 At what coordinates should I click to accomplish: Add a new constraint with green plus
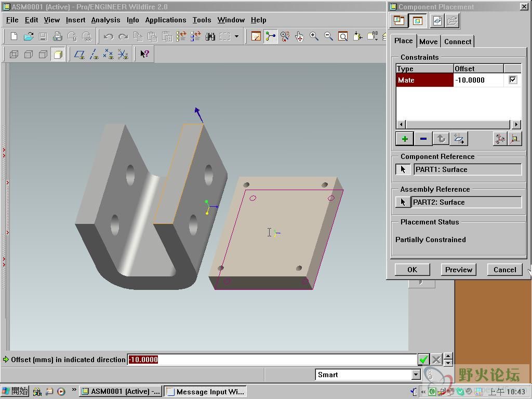(x=404, y=139)
